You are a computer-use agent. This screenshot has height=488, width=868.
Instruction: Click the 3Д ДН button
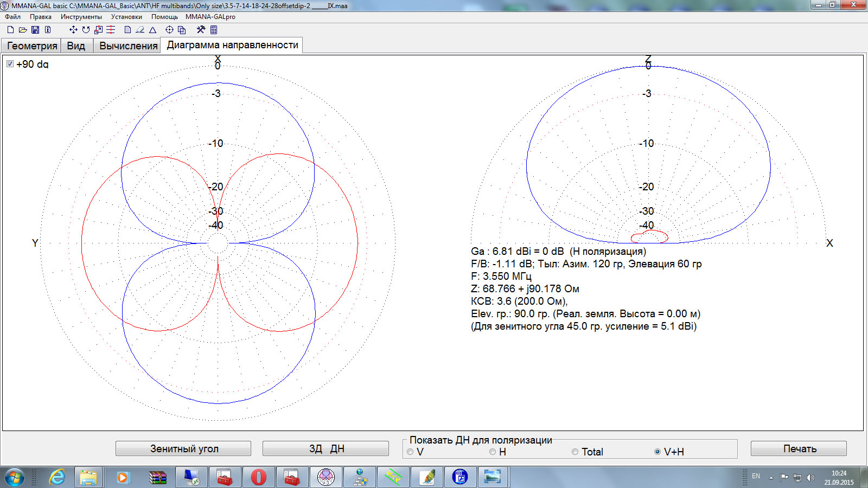pyautogui.click(x=325, y=448)
